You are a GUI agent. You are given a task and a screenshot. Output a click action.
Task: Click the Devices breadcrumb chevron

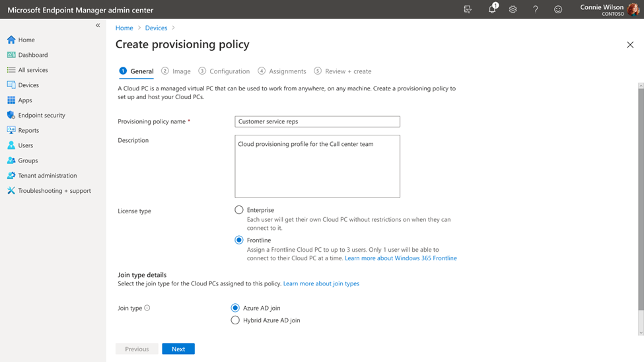pyautogui.click(x=174, y=28)
